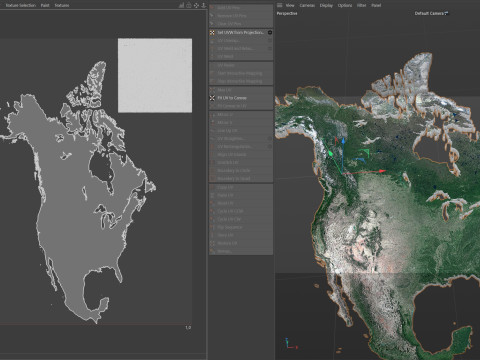Run UV Weld and Relax command
The image size is (480, 360).
(241, 48)
